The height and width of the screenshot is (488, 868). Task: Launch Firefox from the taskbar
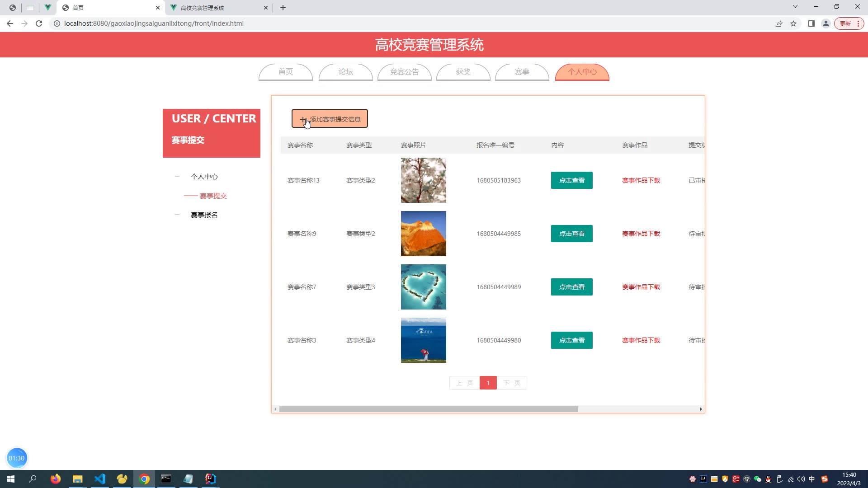point(56,479)
